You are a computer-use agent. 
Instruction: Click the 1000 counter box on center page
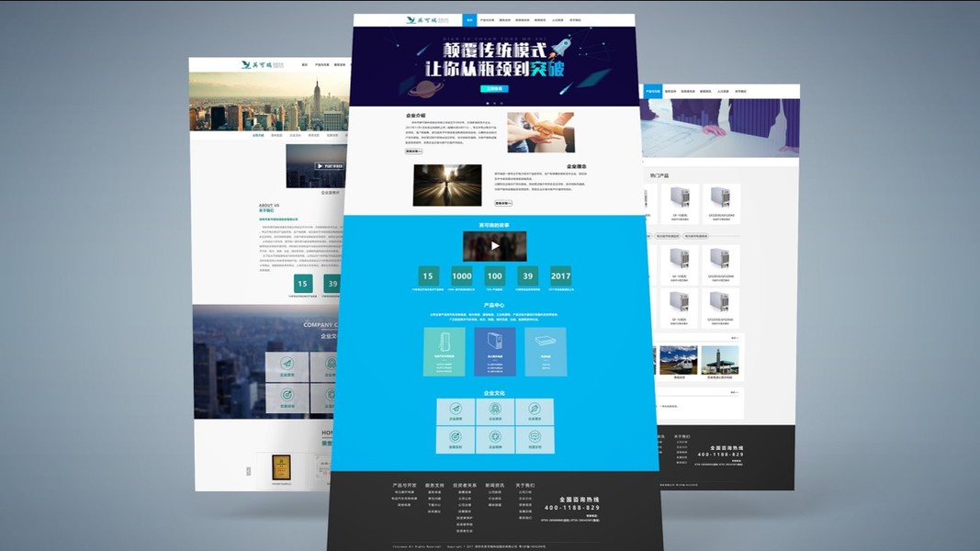point(462,275)
